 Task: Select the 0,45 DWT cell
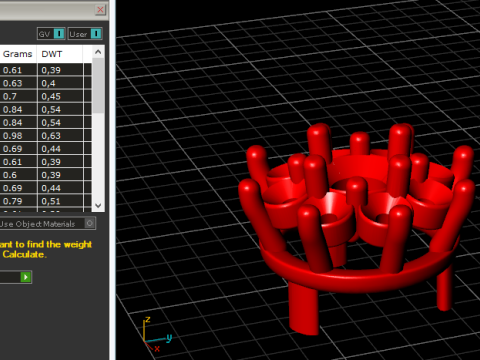tap(60, 96)
